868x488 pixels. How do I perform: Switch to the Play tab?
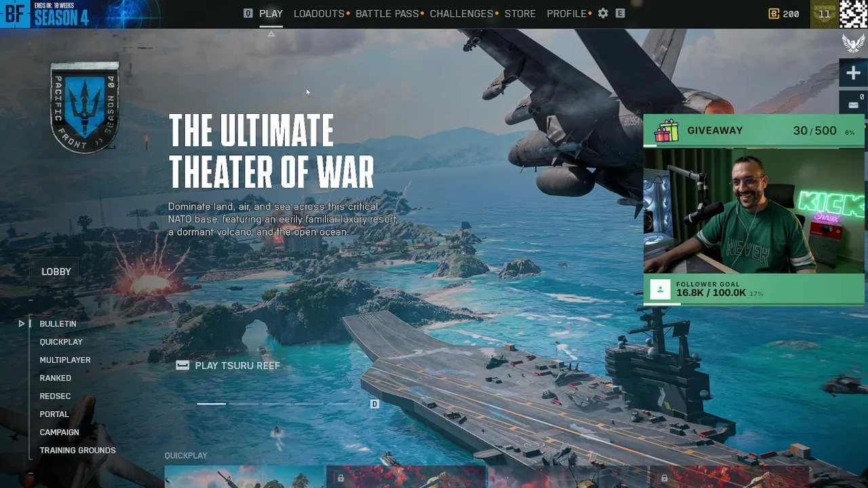click(x=271, y=14)
